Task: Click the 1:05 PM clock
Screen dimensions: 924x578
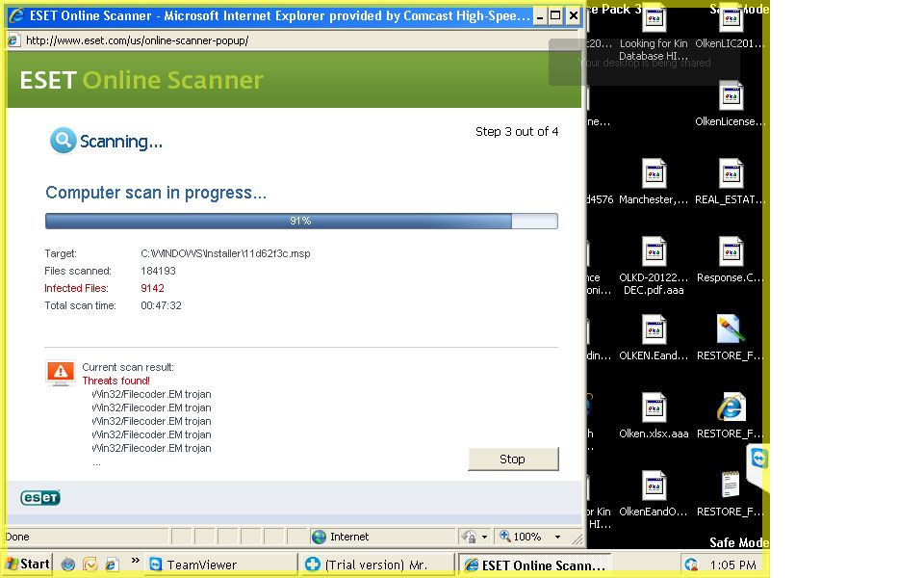Action: (733, 565)
